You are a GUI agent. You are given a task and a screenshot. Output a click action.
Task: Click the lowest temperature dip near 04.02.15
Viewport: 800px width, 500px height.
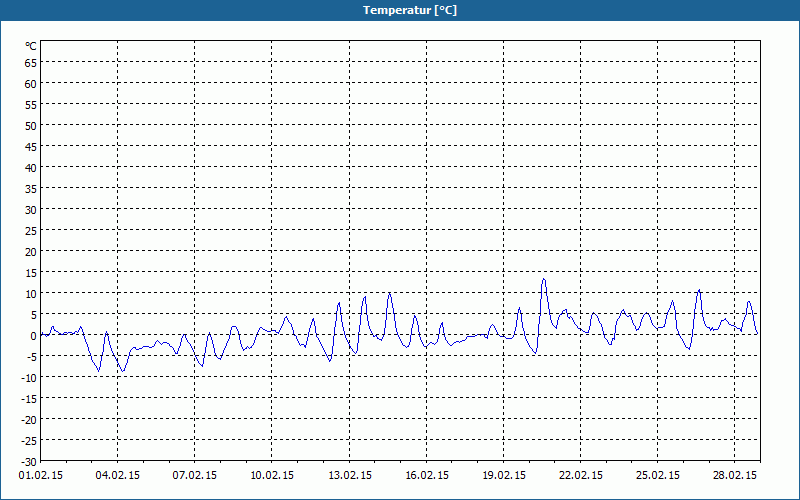pyautogui.click(x=123, y=371)
